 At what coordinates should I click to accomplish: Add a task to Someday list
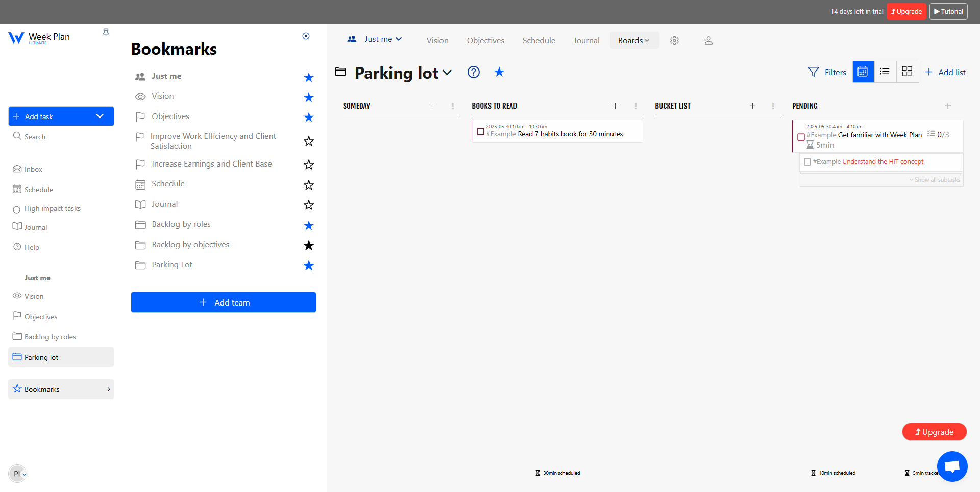pyautogui.click(x=432, y=106)
